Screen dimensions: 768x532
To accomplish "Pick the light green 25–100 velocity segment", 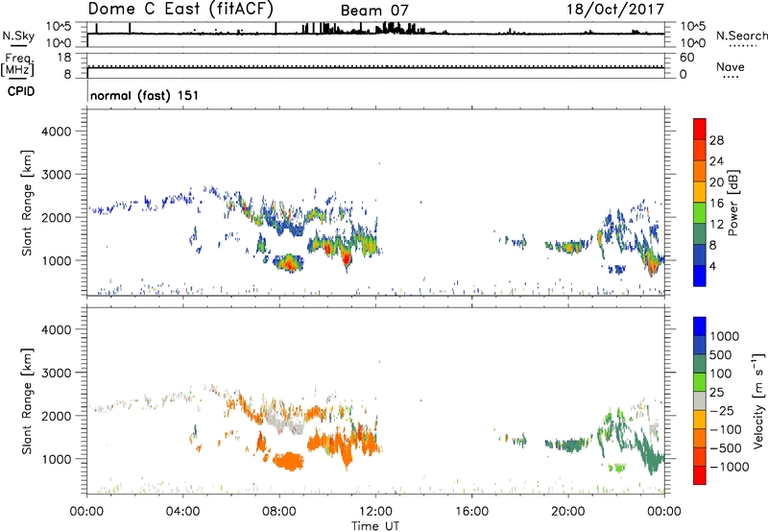I will point(700,382).
